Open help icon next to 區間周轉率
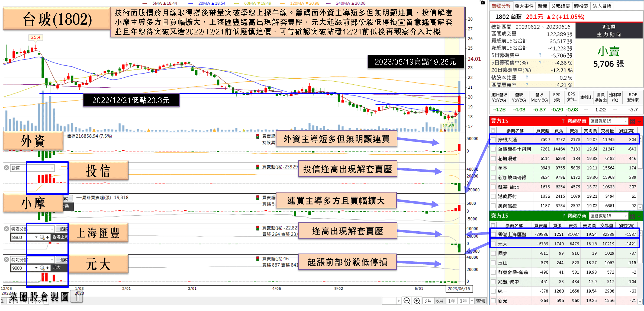The height and width of the screenshot is (311, 644). point(527,85)
